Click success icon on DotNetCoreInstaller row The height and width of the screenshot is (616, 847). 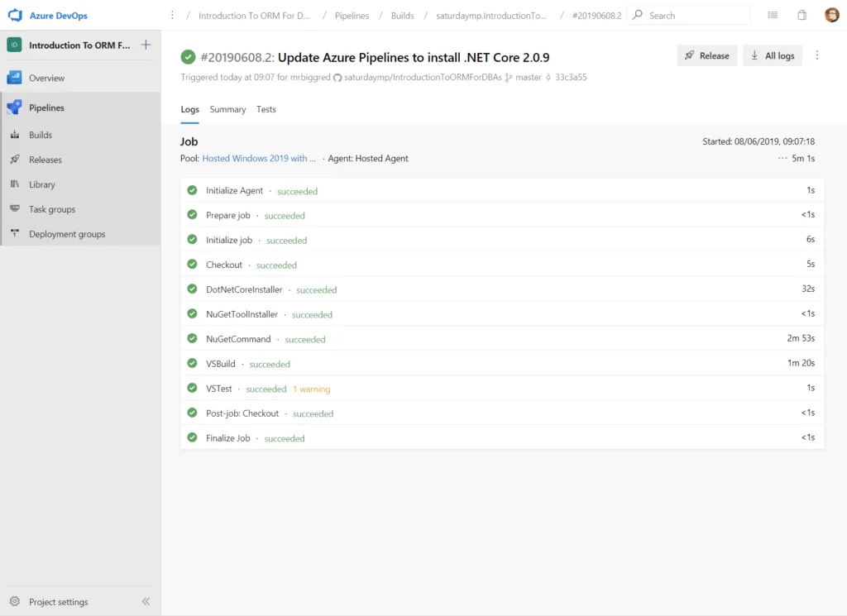192,289
